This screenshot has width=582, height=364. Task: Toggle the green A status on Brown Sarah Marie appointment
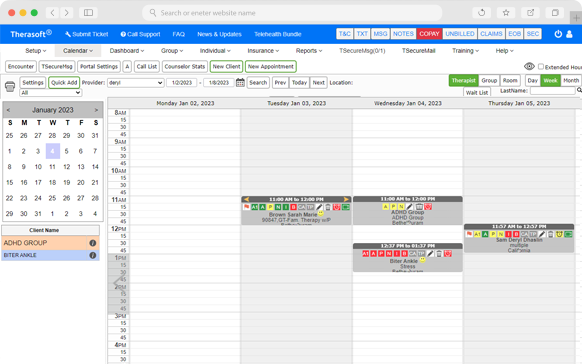point(262,207)
